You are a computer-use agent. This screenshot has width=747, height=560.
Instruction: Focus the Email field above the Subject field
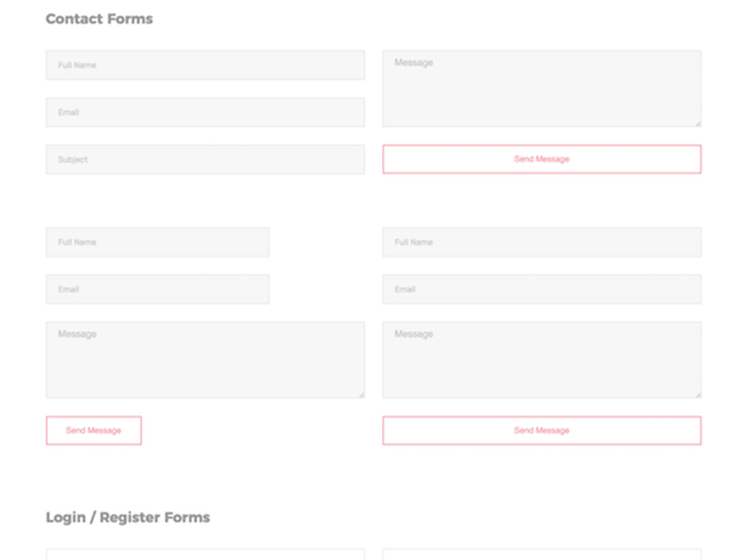tap(204, 112)
